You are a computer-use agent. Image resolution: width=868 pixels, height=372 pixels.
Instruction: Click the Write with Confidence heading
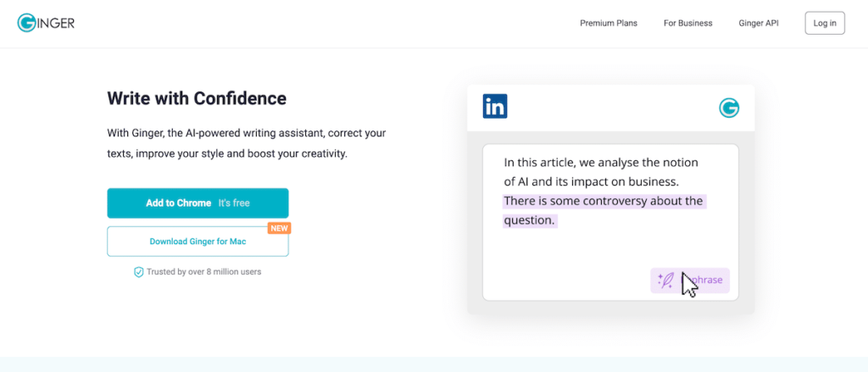tap(197, 98)
